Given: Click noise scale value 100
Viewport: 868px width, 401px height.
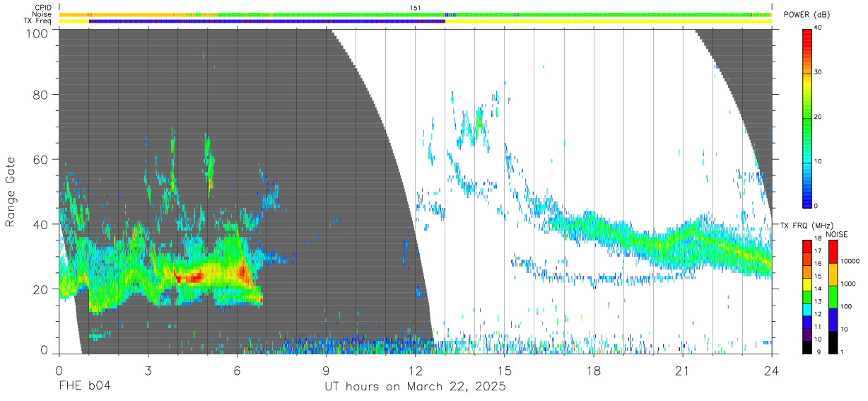Looking at the screenshot, I should point(846,306).
